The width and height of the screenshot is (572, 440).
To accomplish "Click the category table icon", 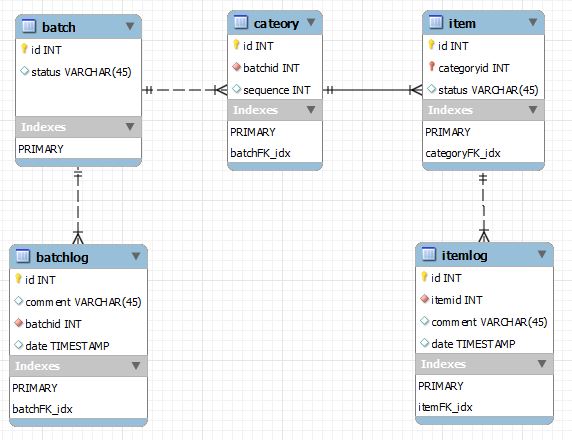I will (241, 23).
